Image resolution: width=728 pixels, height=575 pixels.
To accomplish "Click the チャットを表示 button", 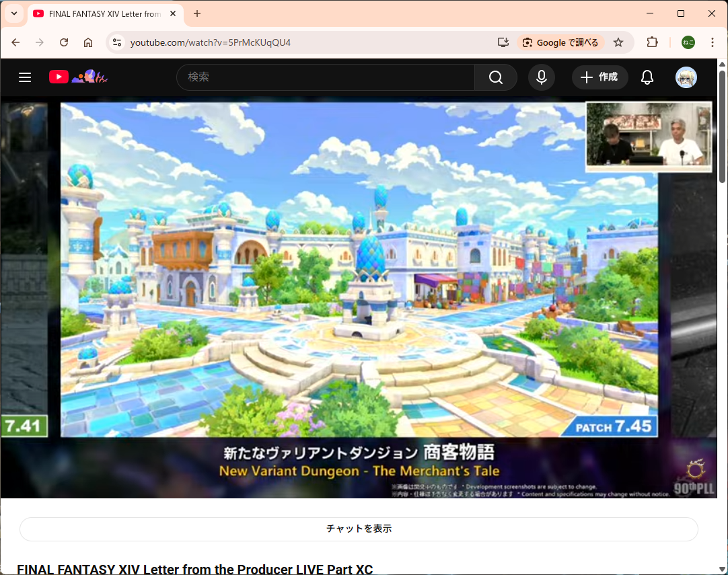I will (359, 529).
